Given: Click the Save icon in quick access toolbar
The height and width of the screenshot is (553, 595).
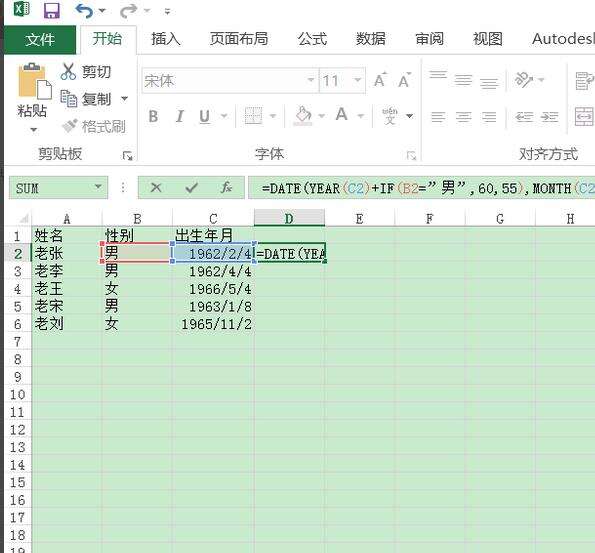Looking at the screenshot, I should click(52, 11).
